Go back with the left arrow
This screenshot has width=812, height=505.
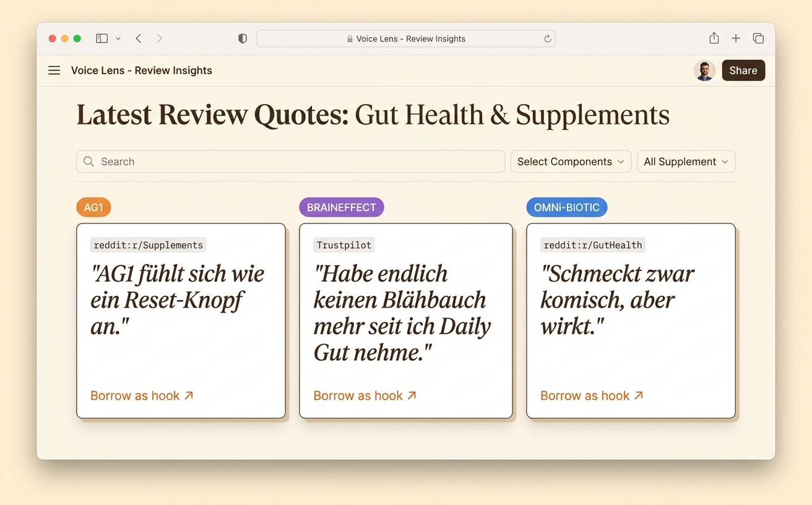coord(139,38)
